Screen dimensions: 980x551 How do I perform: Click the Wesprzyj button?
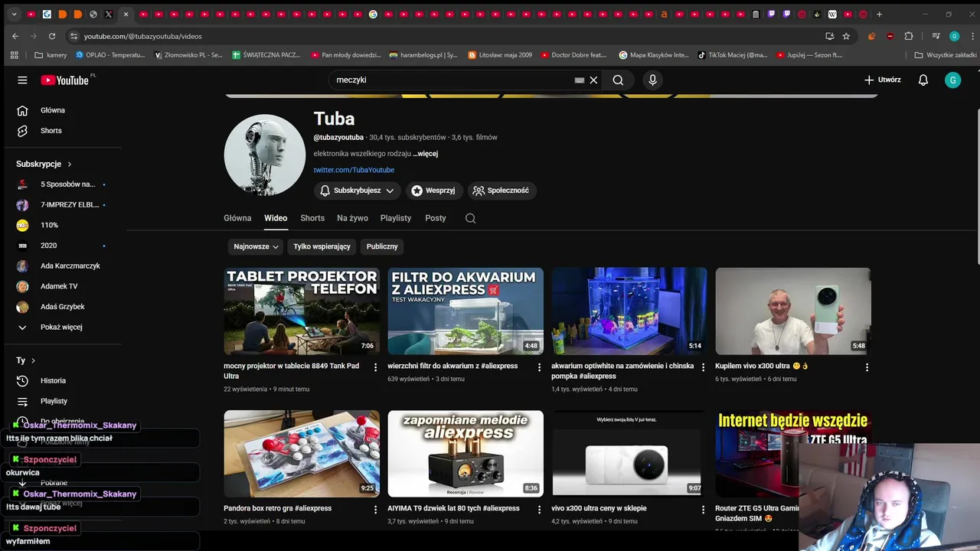tap(433, 191)
